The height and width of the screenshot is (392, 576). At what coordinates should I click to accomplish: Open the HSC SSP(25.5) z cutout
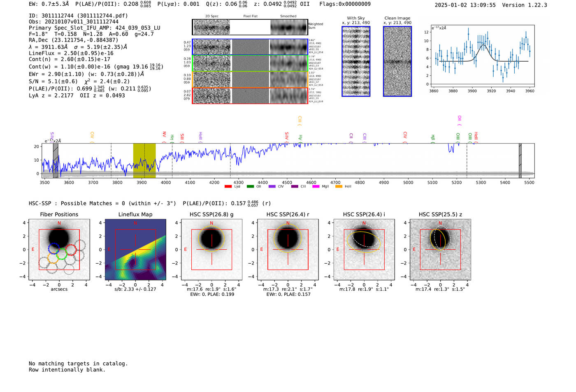[x=440, y=249]
